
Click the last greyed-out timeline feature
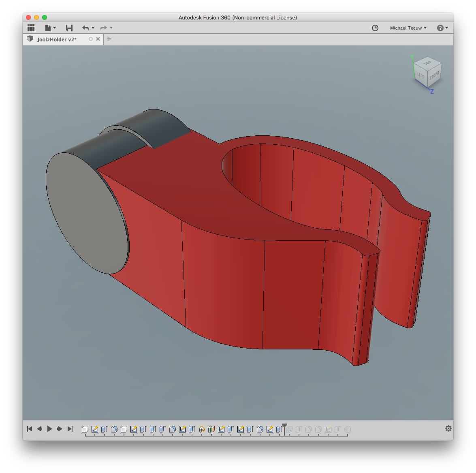coord(347,429)
